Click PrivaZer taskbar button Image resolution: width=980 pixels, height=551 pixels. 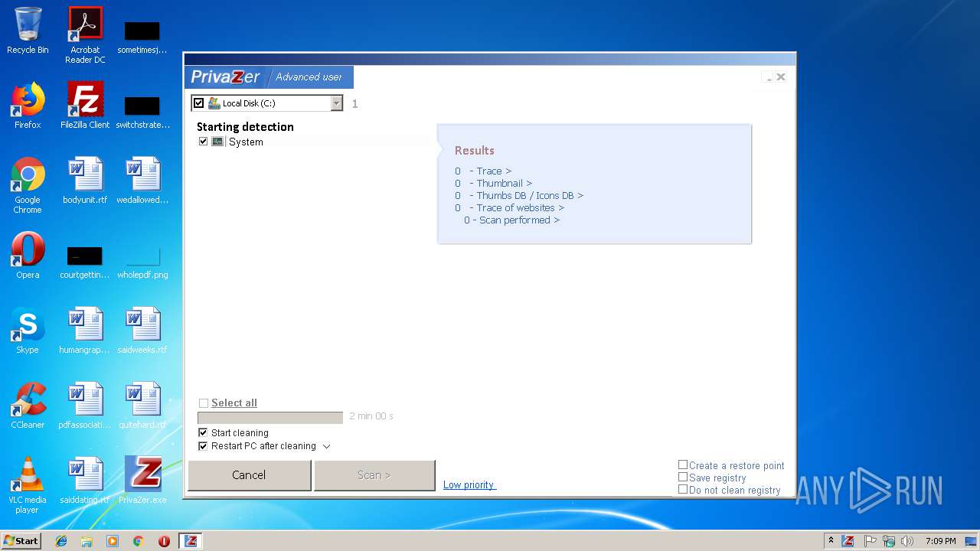pos(191,541)
